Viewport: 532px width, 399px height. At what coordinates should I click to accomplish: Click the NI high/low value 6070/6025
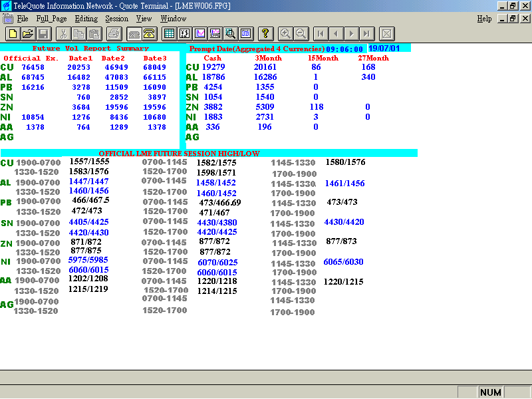217,263
